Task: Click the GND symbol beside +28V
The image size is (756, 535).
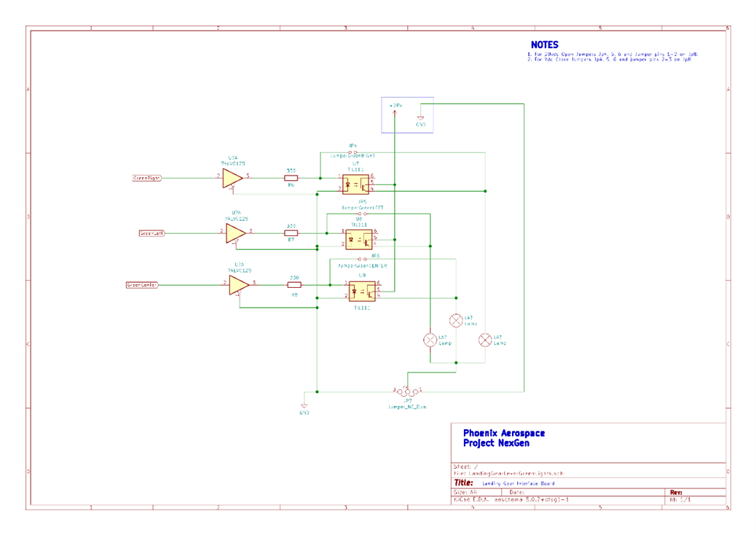Action: pyautogui.click(x=420, y=118)
